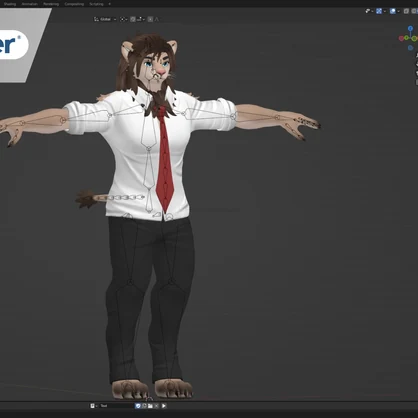Open the Compositing workspace tab
This screenshot has width=418, height=418.
(x=74, y=4)
